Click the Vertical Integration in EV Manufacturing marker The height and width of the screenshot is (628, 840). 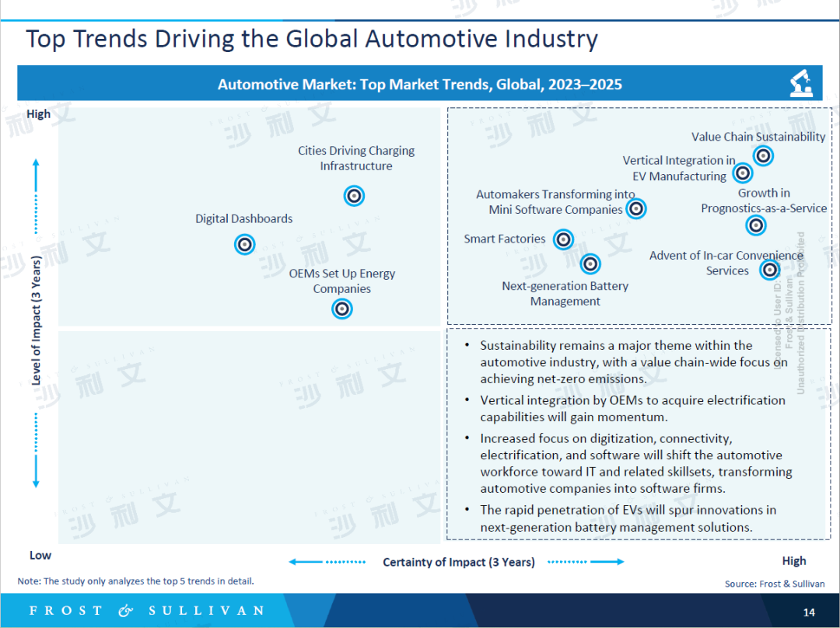743,173
